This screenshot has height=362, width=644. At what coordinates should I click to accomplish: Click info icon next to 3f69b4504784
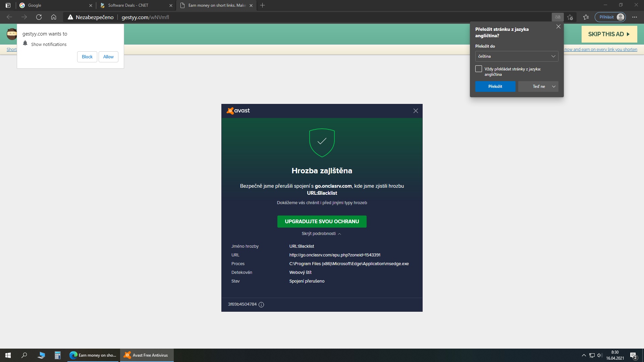(261, 305)
